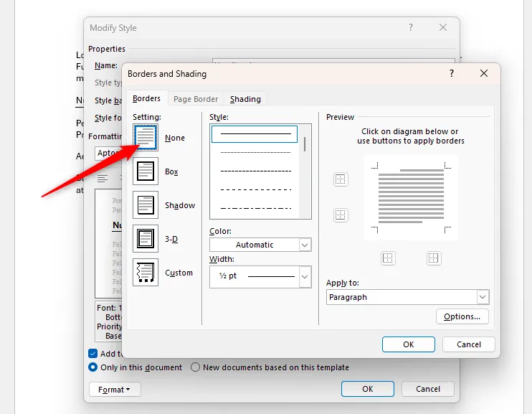Toggle the 'Add to' checkbox in Modify Style

point(93,353)
